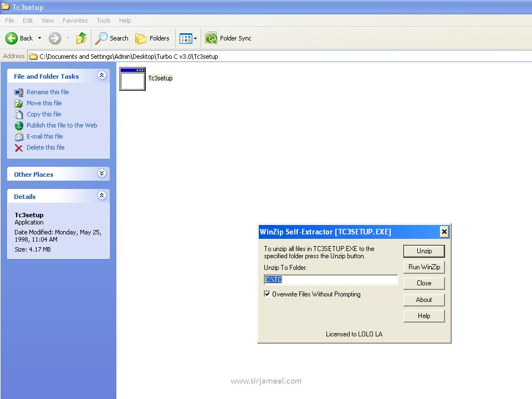
Task: Show the Folders pane
Action: point(152,38)
